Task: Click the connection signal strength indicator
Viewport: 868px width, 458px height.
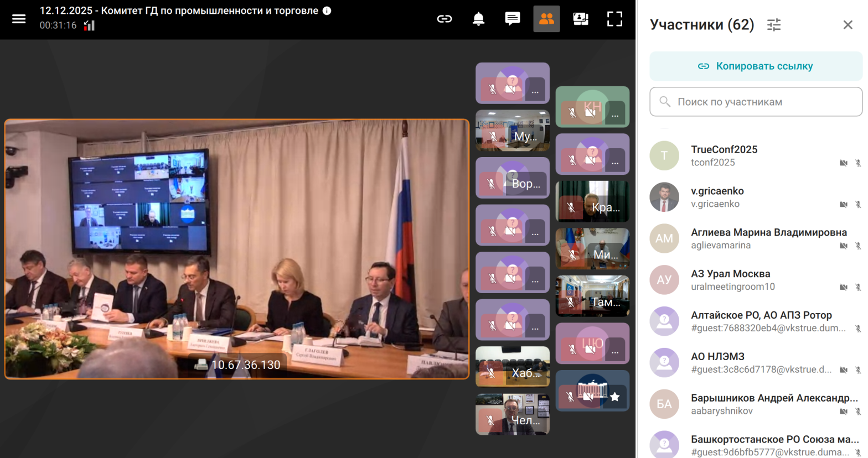Action: 89,25
